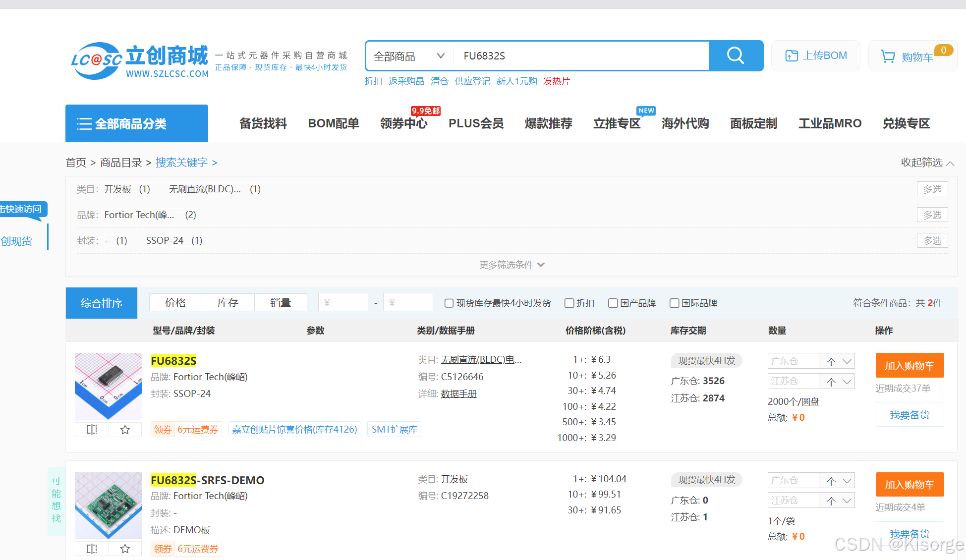Open 立推专区 navigation item
Viewport: 966px width, 560px height.
[x=617, y=123]
